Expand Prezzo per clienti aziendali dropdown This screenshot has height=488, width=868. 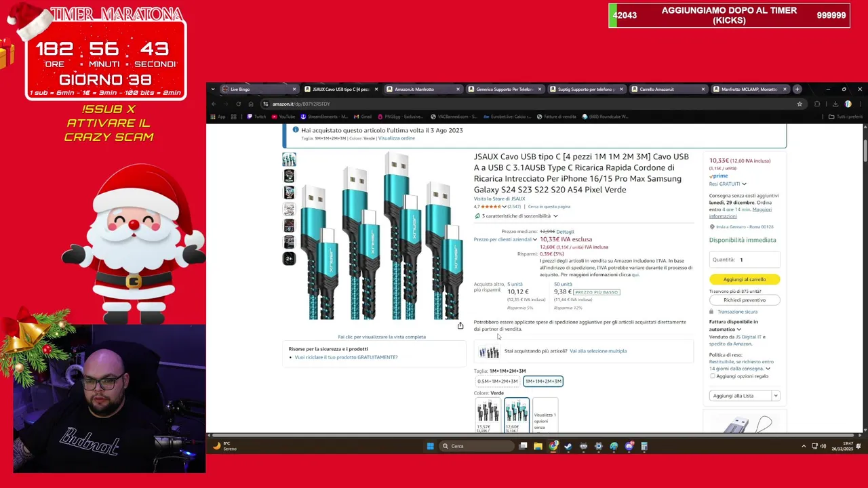(535, 239)
